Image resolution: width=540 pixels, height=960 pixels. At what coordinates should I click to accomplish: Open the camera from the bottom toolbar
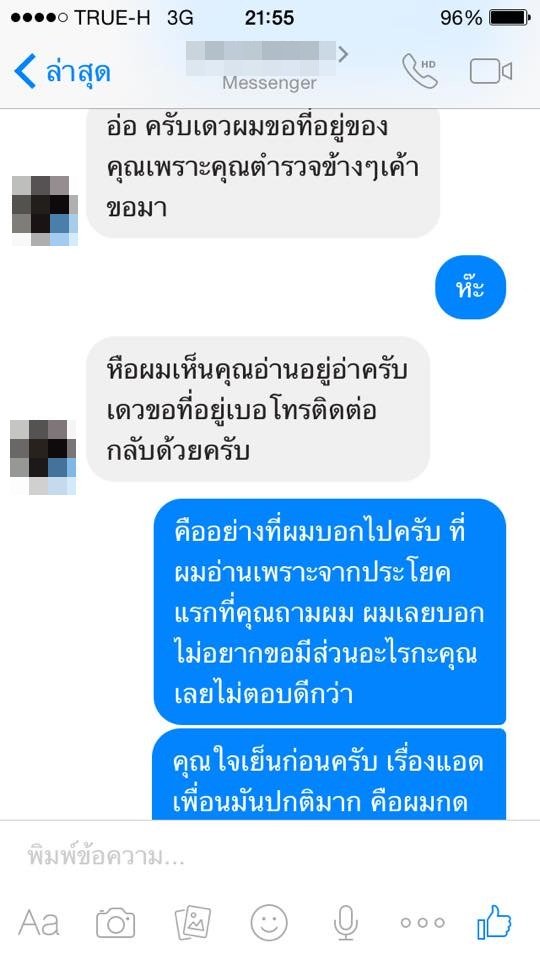pyautogui.click(x=116, y=923)
